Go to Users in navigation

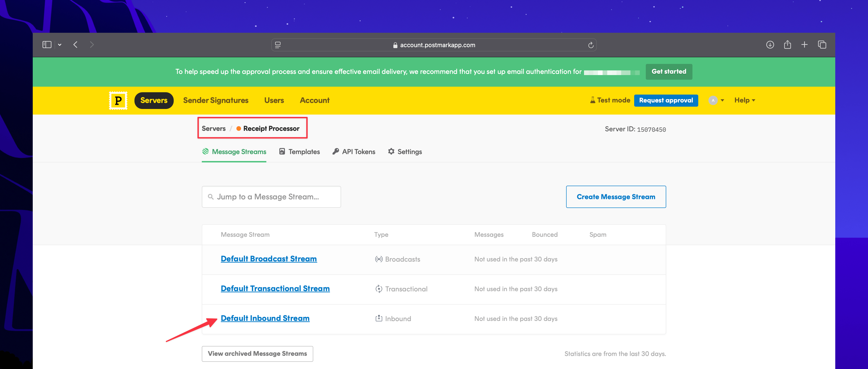pos(274,101)
